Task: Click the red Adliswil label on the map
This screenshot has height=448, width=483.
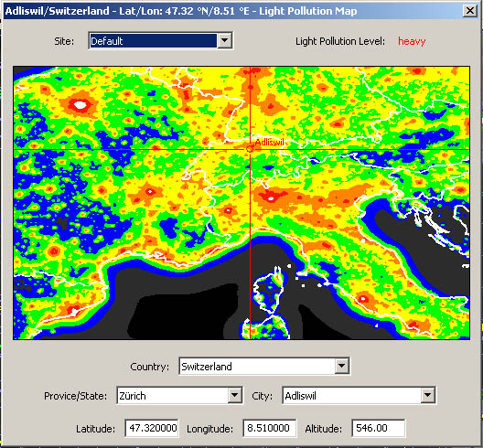Action: click(x=270, y=142)
